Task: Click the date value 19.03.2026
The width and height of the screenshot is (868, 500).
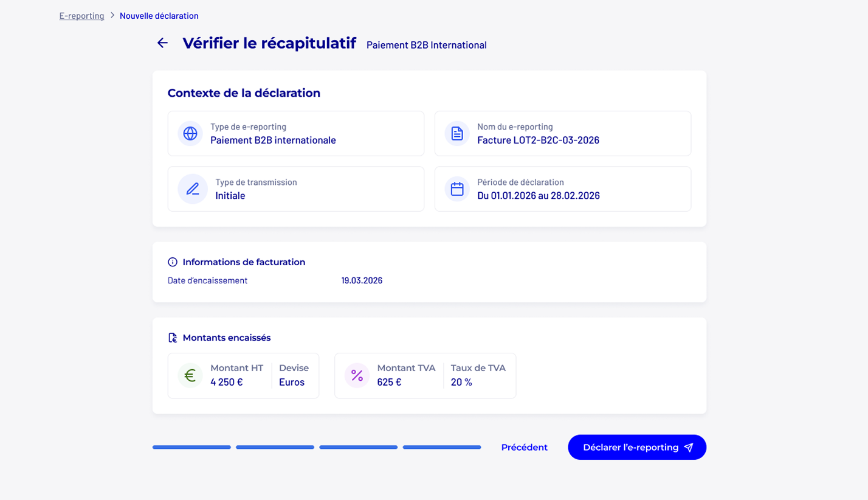Action: 362,280
